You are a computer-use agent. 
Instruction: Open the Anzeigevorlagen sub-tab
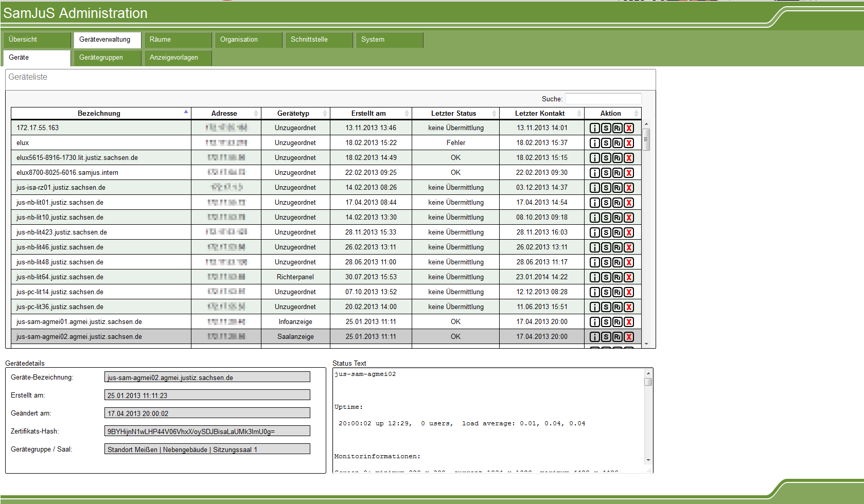178,58
